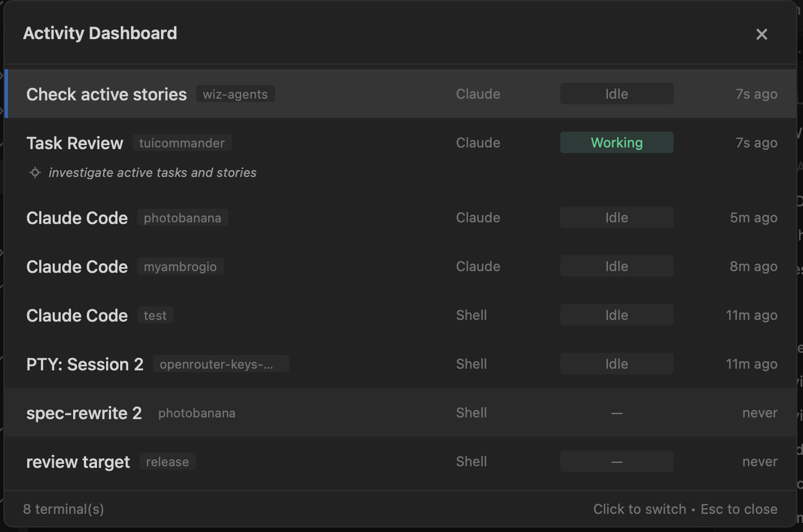Select the "Task Review" terminal entry

(75, 143)
